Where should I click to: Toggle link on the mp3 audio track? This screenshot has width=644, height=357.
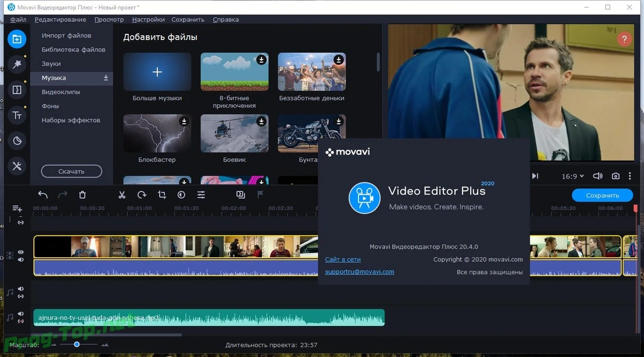point(20,321)
